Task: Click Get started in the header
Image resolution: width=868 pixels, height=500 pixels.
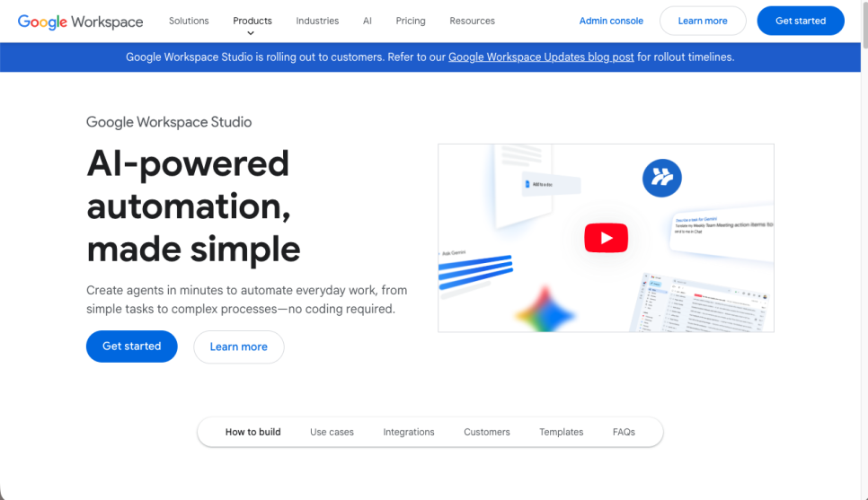Action: [801, 21]
